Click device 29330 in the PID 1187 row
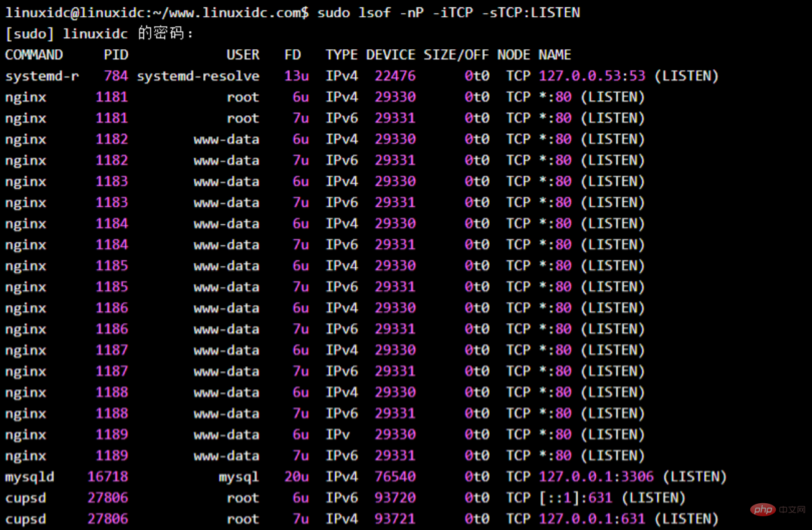This screenshot has width=812, height=530. click(x=395, y=350)
